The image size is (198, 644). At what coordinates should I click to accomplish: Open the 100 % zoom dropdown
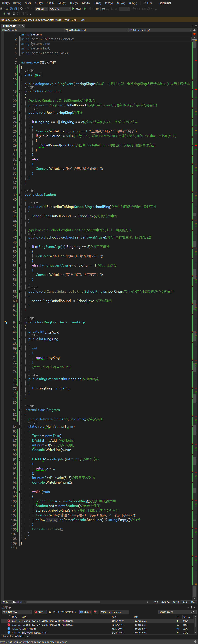tap(7, 602)
